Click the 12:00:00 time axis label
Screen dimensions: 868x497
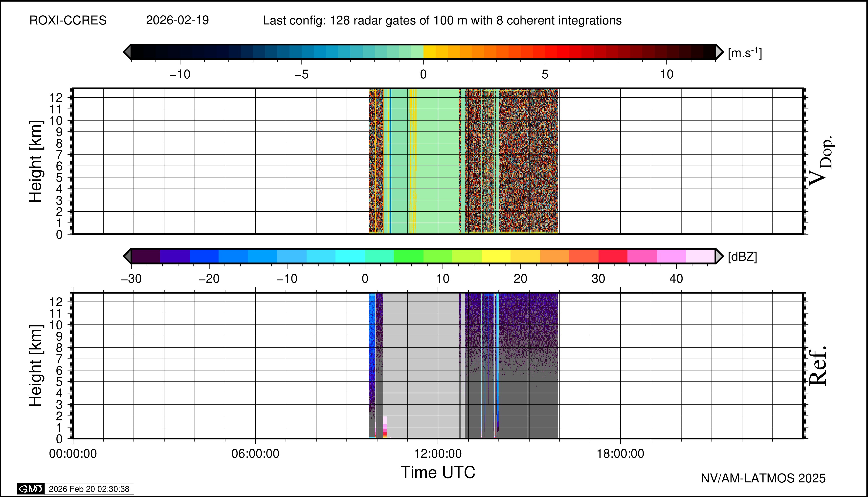438,454
